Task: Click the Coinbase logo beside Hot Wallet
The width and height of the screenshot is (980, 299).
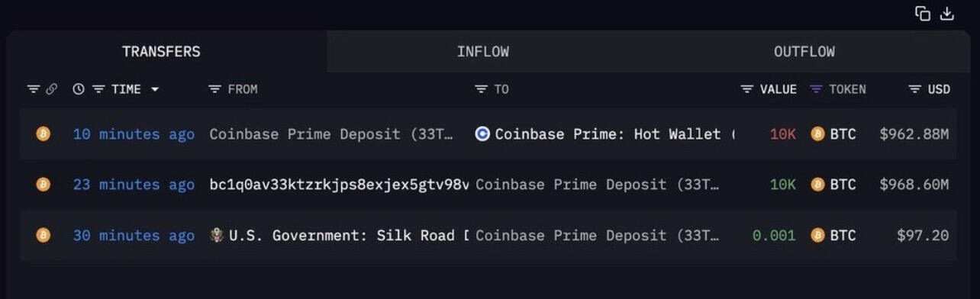Action: (482, 133)
